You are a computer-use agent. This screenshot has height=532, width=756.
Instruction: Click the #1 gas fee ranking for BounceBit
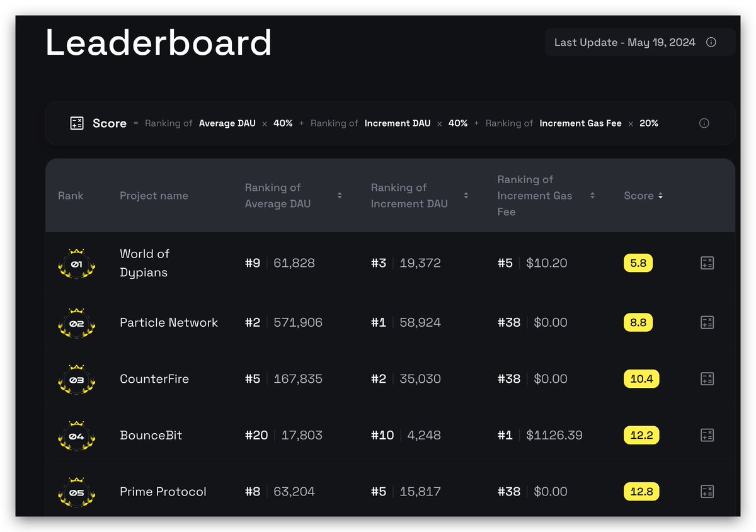[x=505, y=435]
